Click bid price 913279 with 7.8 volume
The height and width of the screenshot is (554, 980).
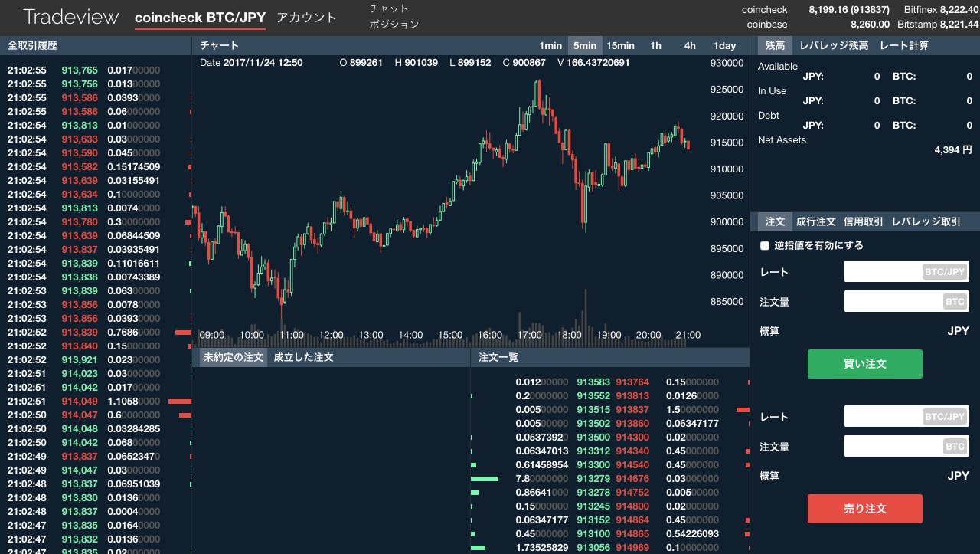tap(593, 478)
